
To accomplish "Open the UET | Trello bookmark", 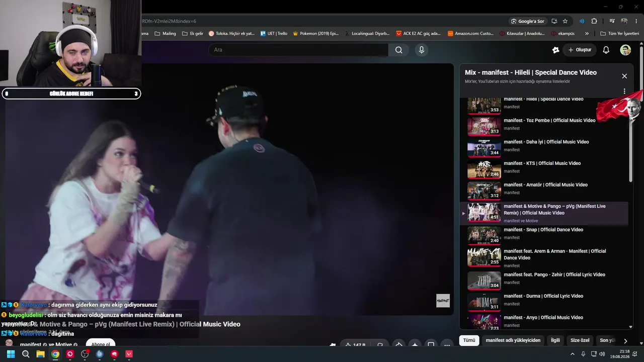I will click(274, 34).
